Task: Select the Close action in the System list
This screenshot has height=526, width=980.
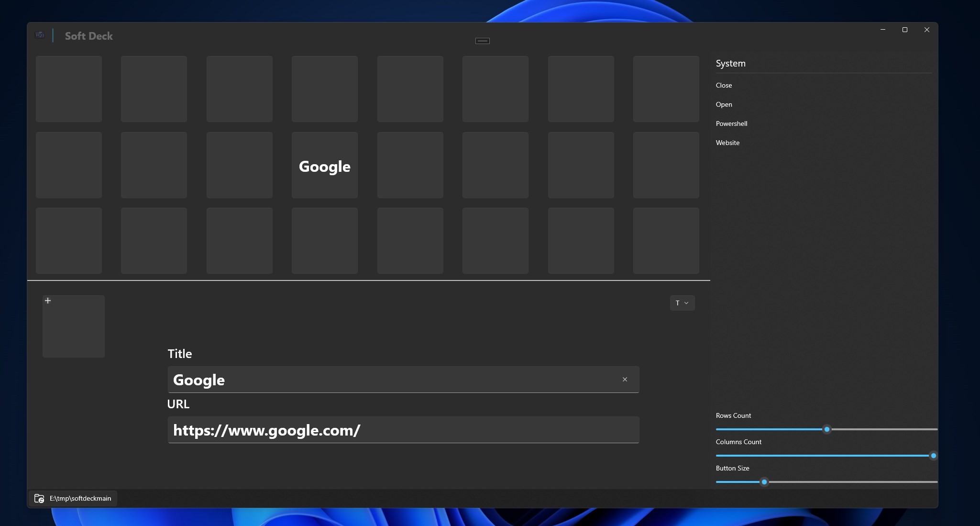Action: point(724,85)
